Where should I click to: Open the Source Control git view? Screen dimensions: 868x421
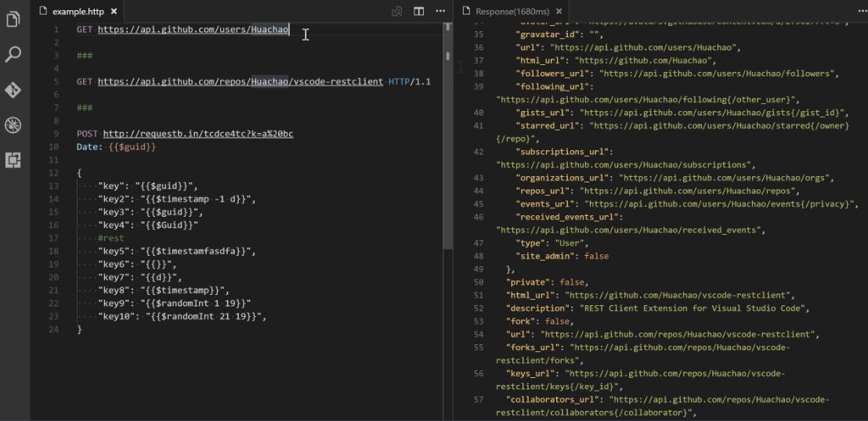coord(13,90)
